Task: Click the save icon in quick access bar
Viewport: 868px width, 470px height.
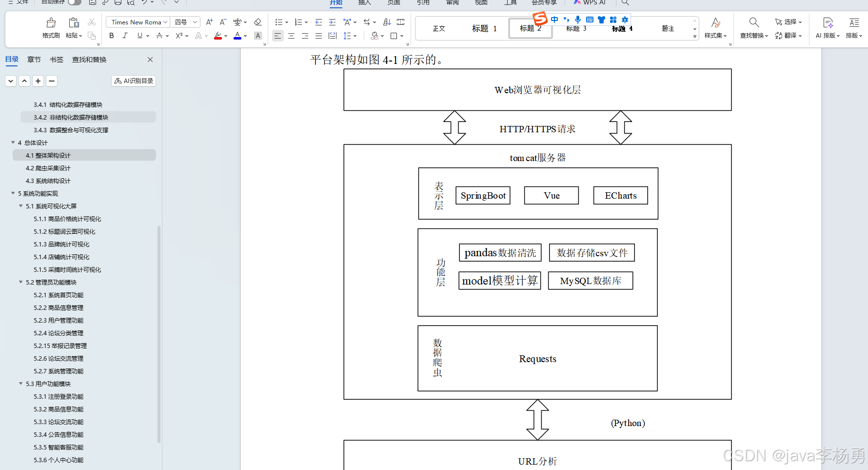Action: pyautogui.click(x=92, y=2)
